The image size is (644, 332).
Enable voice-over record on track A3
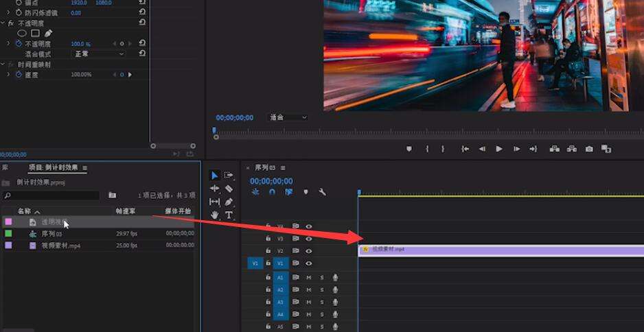tap(335, 303)
